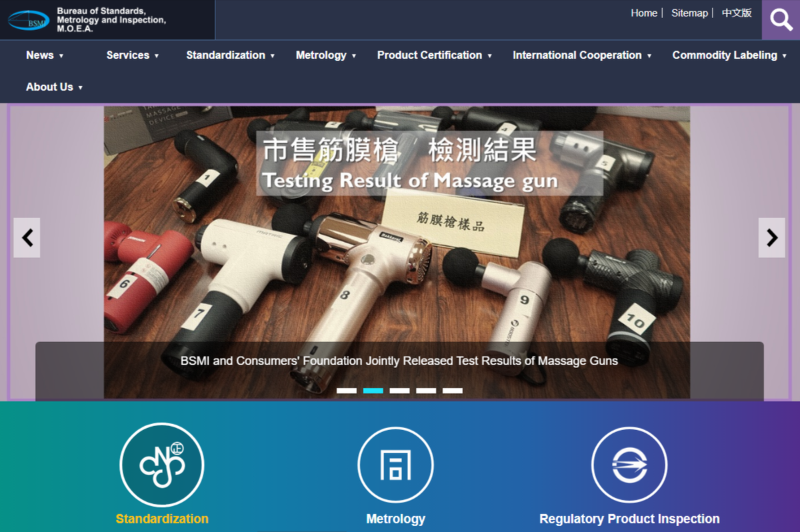This screenshot has height=532, width=800.
Task: Expand the Services dropdown menu
Action: 133,55
